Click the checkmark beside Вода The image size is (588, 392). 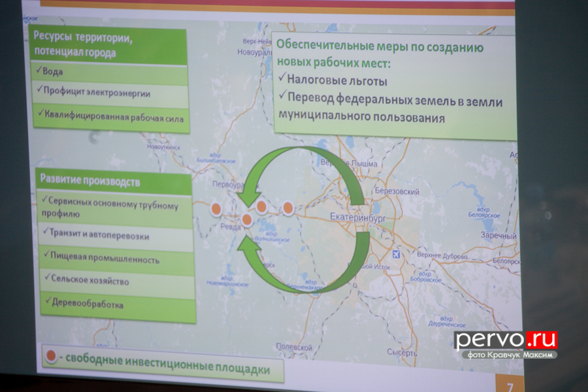pos(39,71)
